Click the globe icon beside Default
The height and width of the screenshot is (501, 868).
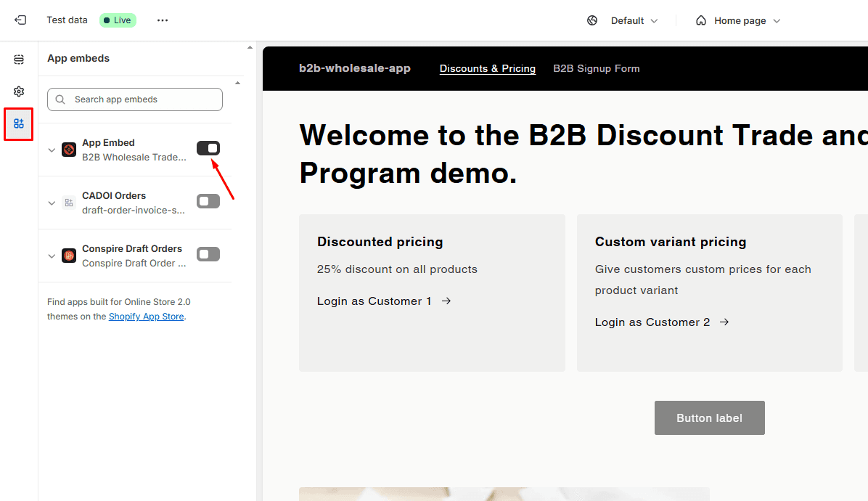click(592, 20)
